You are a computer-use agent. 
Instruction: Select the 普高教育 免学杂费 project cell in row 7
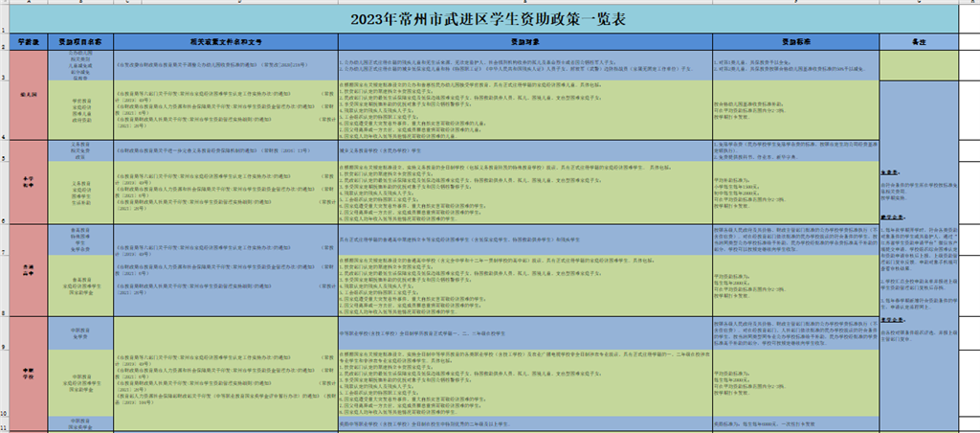click(x=80, y=239)
